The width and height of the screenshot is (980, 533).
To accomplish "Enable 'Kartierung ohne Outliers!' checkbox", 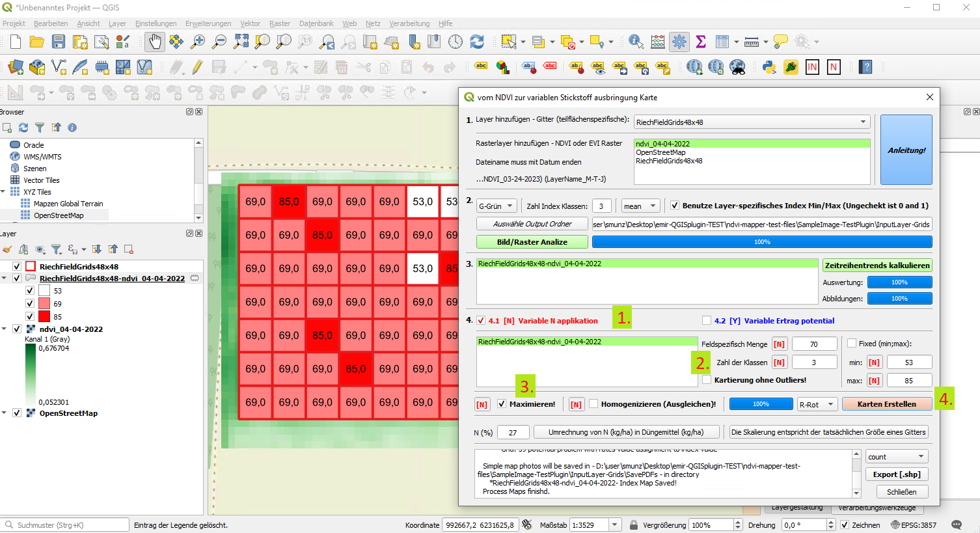I will pos(707,379).
